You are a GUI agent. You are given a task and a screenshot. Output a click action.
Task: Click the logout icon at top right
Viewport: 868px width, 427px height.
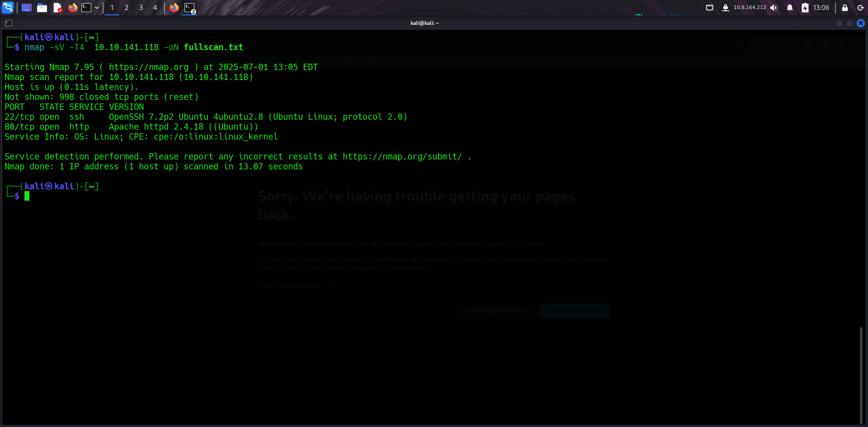[860, 8]
